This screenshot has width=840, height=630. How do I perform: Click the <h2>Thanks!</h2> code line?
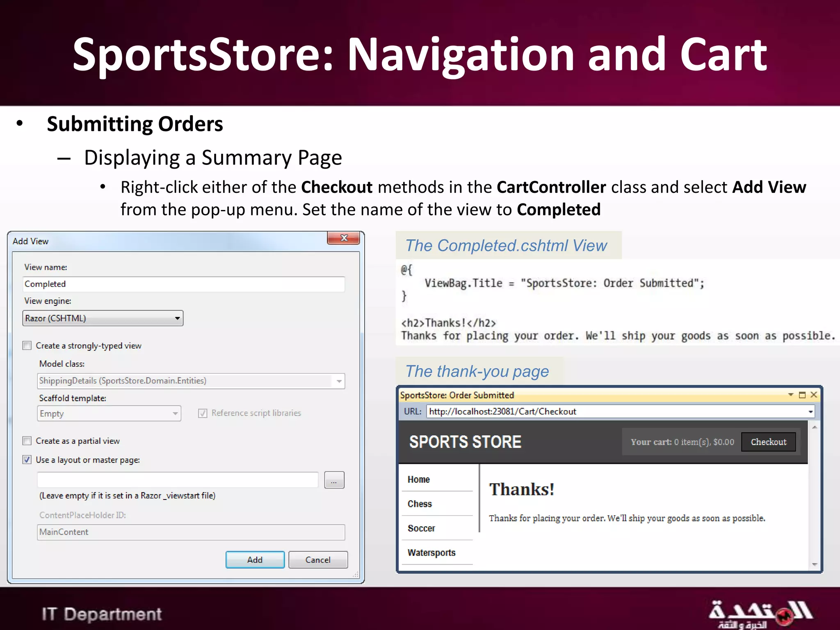pyautogui.click(x=449, y=323)
